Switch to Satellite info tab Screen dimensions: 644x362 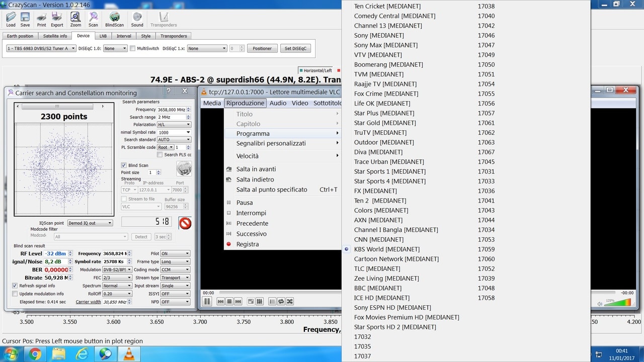(x=55, y=36)
